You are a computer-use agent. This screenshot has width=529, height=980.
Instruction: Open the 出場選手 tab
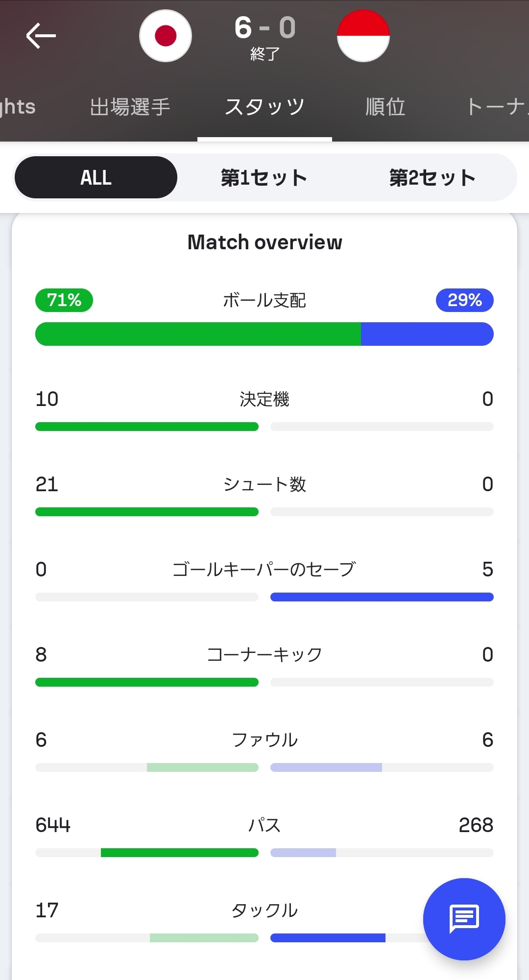[x=130, y=107]
